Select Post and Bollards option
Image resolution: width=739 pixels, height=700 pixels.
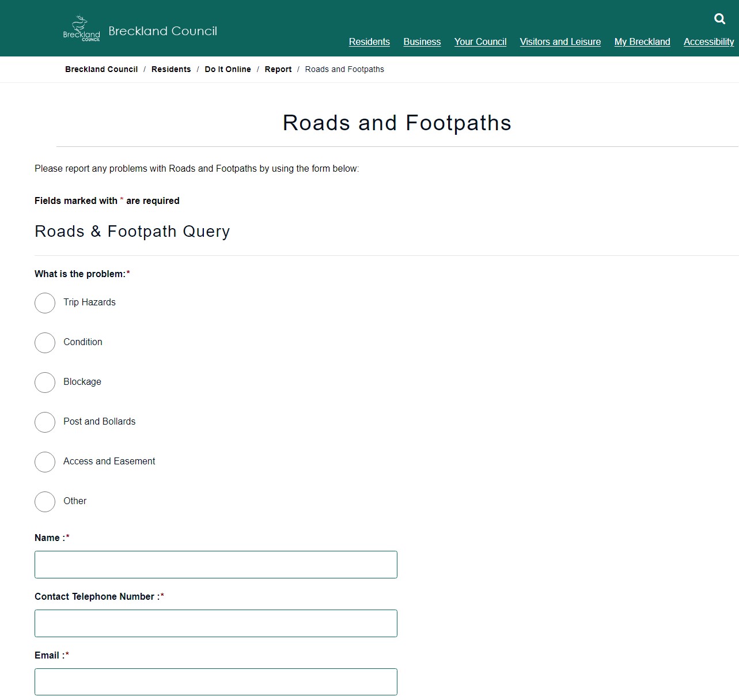pyautogui.click(x=45, y=422)
